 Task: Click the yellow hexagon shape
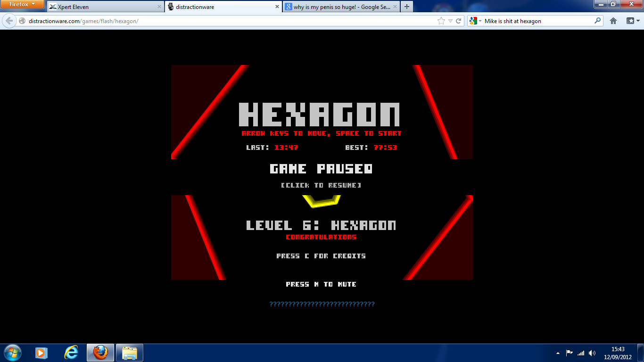322,201
